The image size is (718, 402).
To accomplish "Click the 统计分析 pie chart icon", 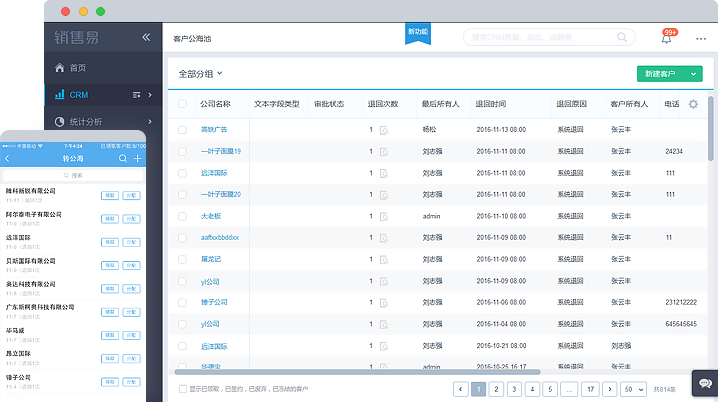I will click(x=60, y=122).
